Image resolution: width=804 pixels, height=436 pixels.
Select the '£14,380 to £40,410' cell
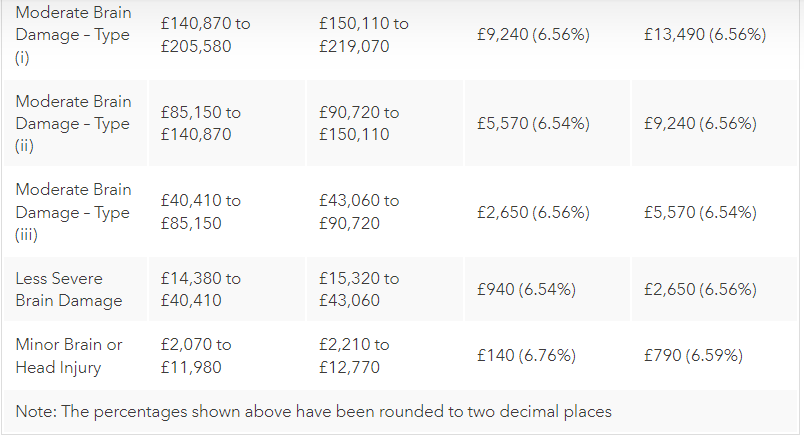click(x=200, y=289)
